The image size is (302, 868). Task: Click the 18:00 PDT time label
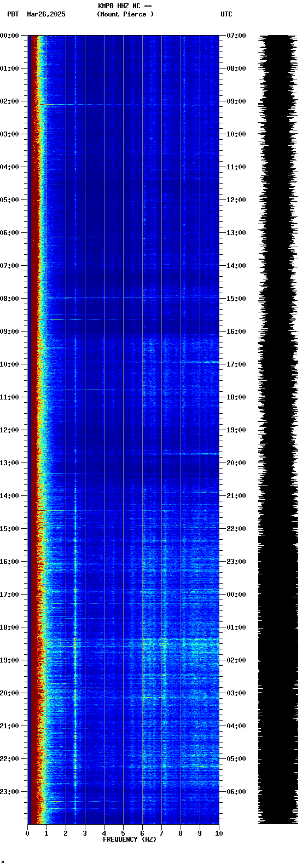coord(10,627)
